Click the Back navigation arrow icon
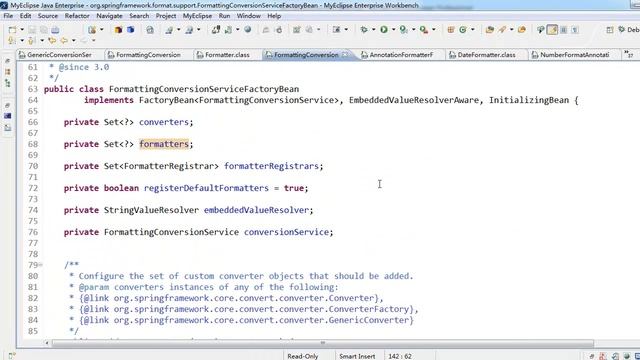The image size is (640, 360). [64, 40]
